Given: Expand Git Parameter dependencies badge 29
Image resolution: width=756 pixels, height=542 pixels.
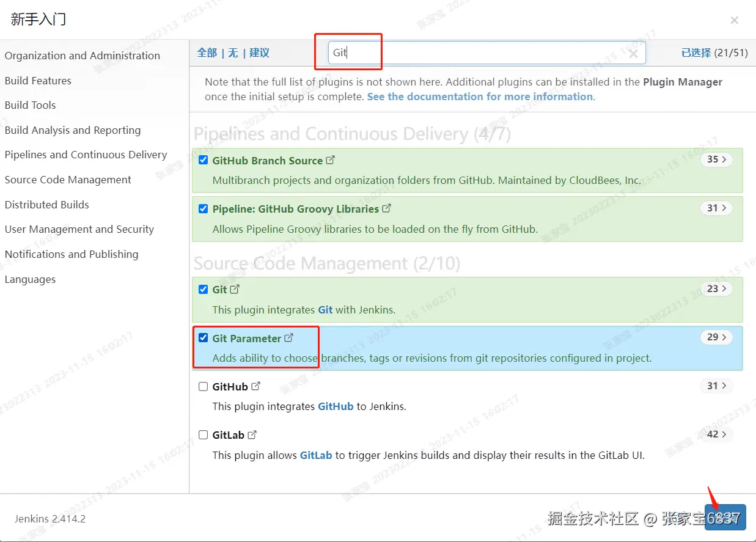Looking at the screenshot, I should pos(716,337).
